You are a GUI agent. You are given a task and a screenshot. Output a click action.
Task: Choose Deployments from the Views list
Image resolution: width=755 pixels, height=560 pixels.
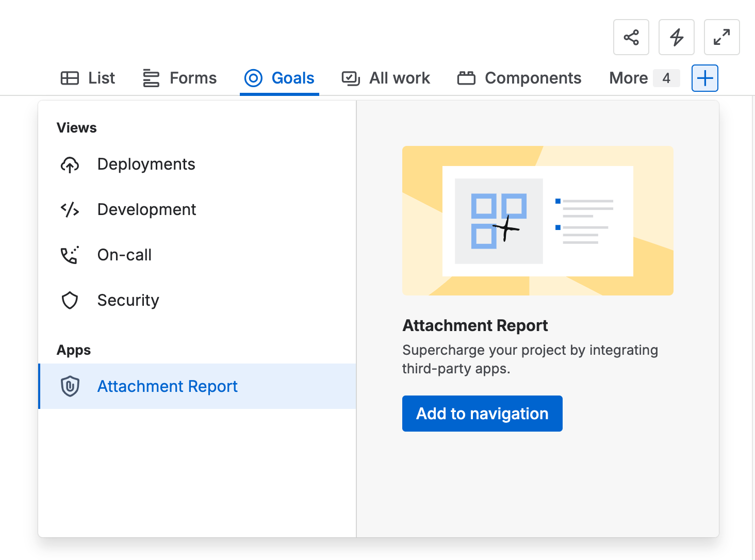pos(146,164)
